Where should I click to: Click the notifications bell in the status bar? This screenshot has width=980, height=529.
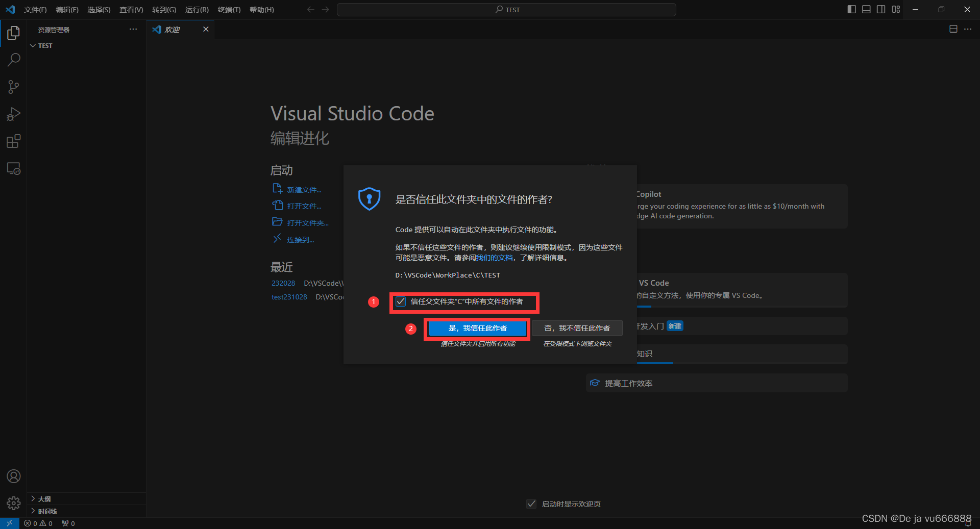tap(968, 523)
